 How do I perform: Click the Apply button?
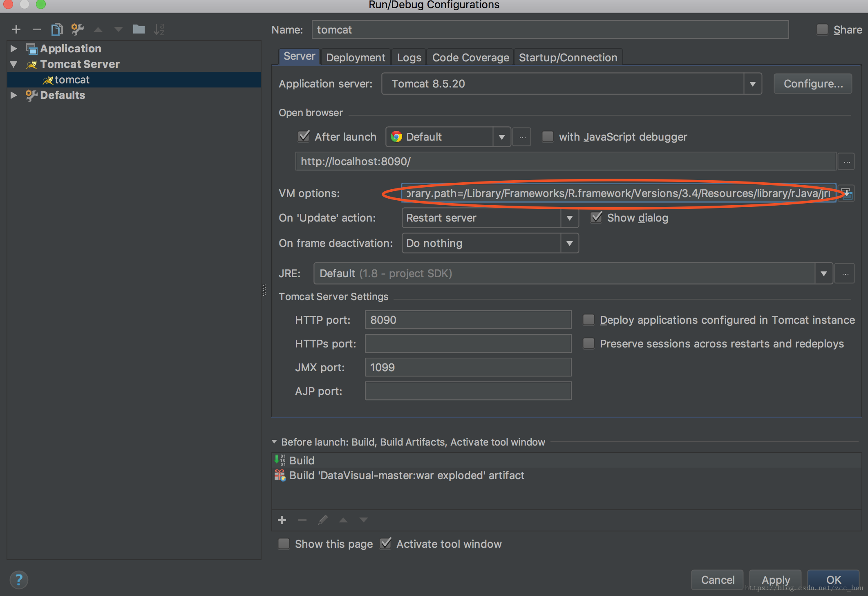(776, 580)
